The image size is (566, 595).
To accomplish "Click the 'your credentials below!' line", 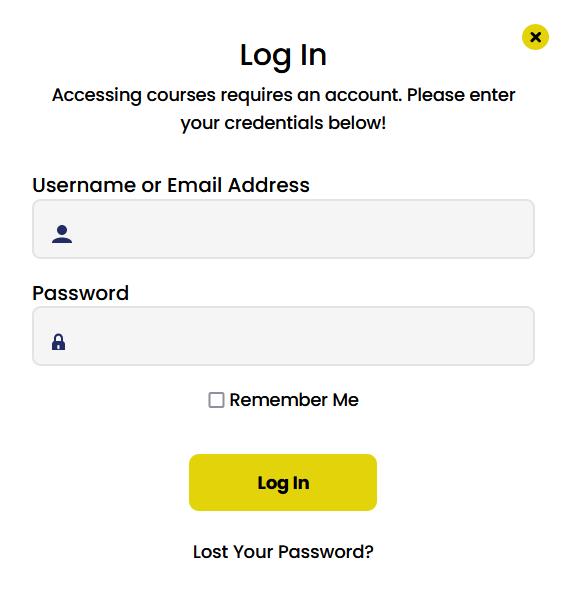I will 283,123.
